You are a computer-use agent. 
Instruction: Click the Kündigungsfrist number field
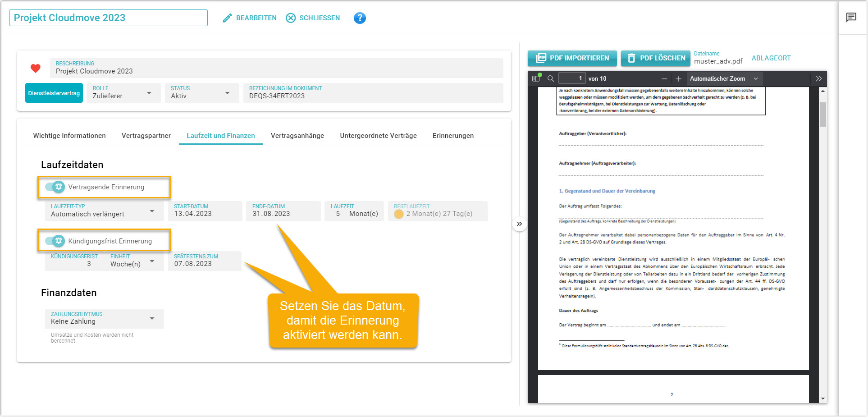76,261
